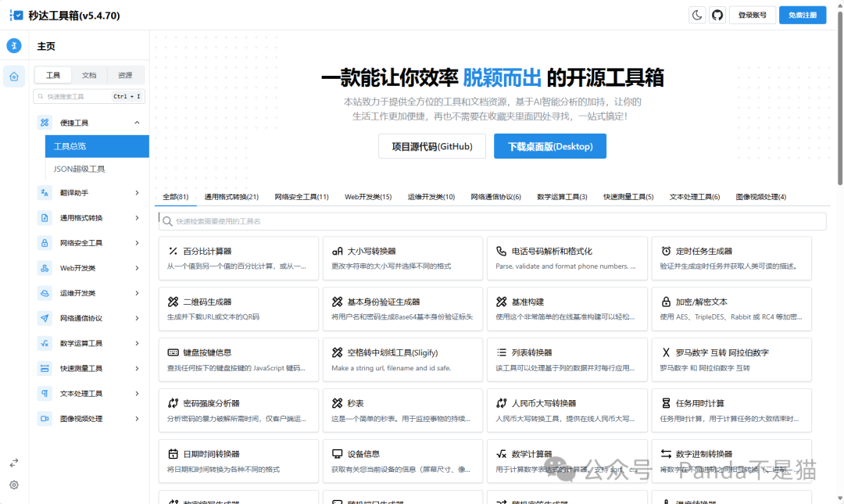Select the 数学运算工具(3) category tab
This screenshot has height=504, width=844.
coord(562,197)
